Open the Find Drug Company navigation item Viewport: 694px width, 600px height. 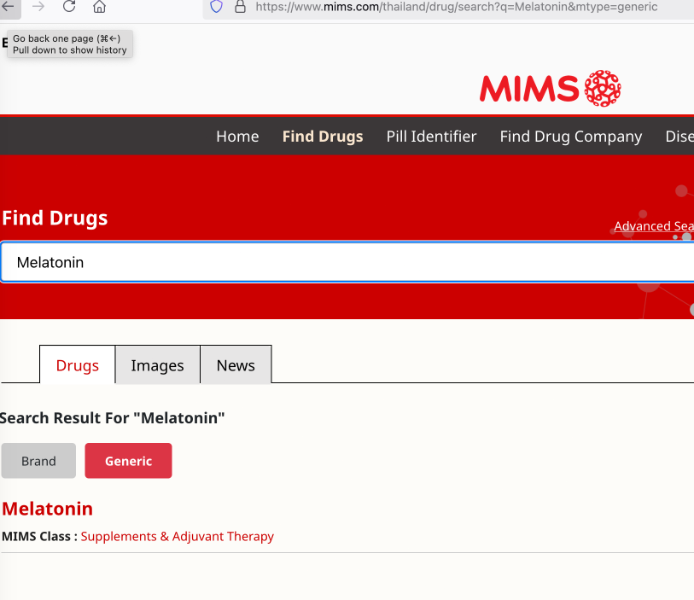571,136
